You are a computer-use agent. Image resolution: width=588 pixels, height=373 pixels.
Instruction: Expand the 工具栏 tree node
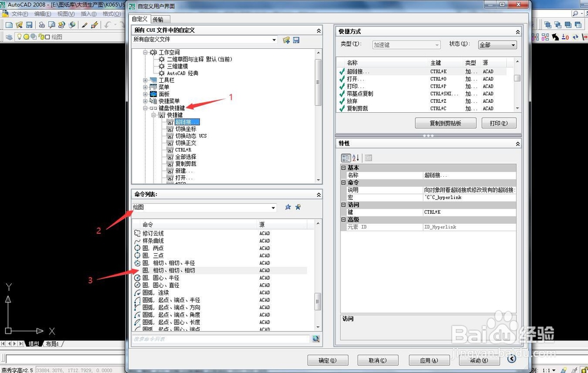pyautogui.click(x=145, y=80)
